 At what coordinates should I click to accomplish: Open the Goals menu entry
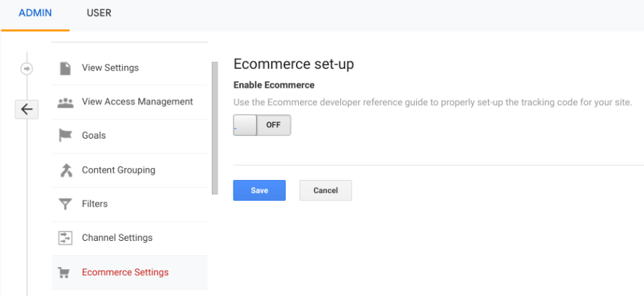(130, 136)
